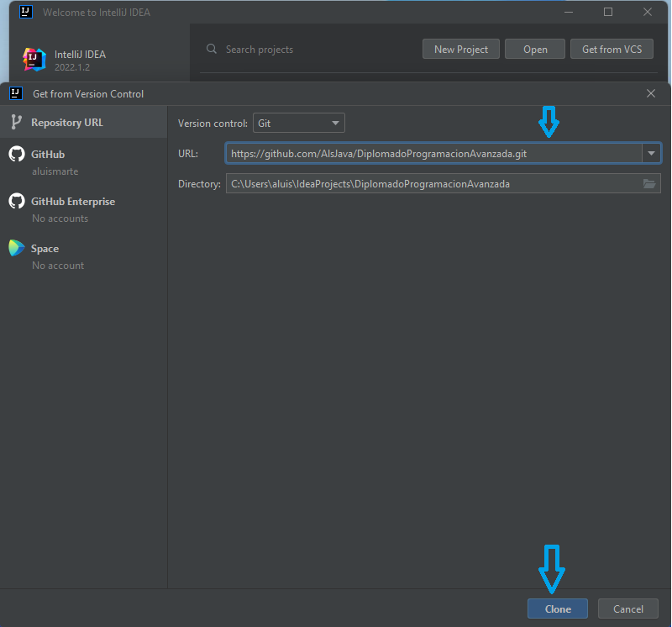
Task: Maximize the Welcome to IntelliJ IDEA window
Action: (x=607, y=12)
